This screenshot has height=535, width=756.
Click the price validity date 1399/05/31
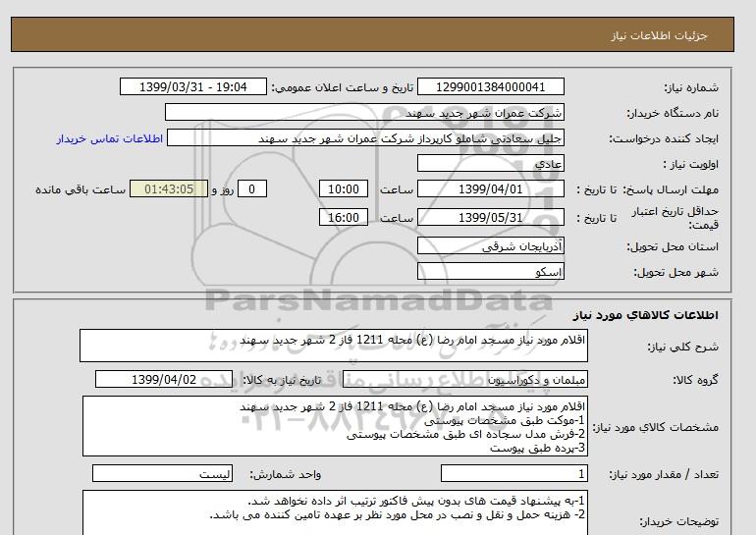tap(490, 217)
